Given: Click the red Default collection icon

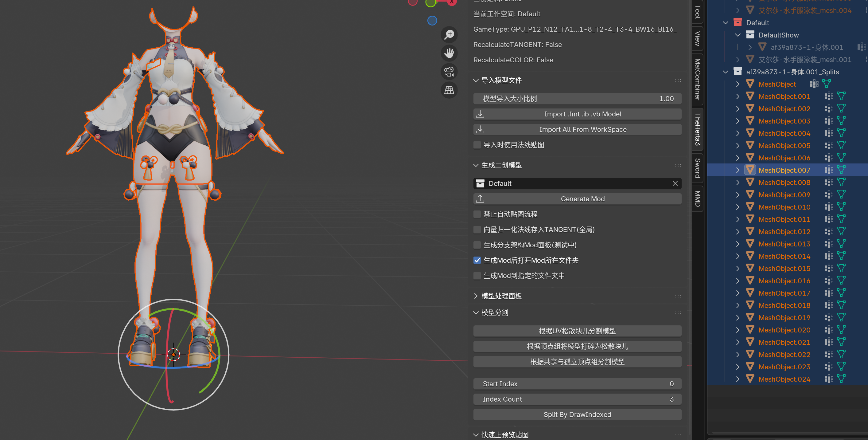Looking at the screenshot, I should tap(738, 23).
